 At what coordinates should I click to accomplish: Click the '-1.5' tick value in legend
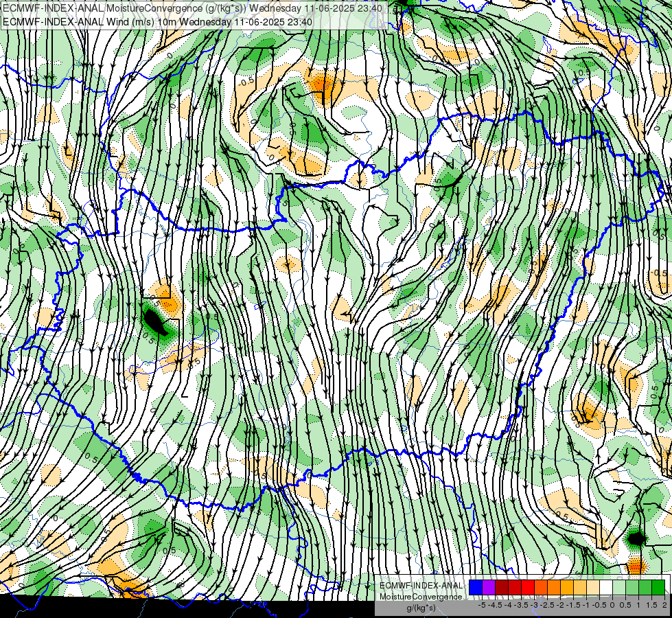pos(574,605)
